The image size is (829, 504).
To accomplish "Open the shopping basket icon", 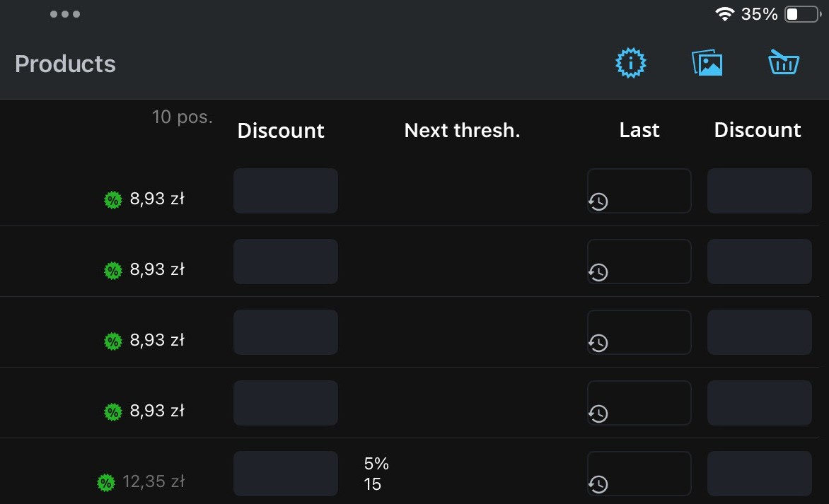I will 783,64.
